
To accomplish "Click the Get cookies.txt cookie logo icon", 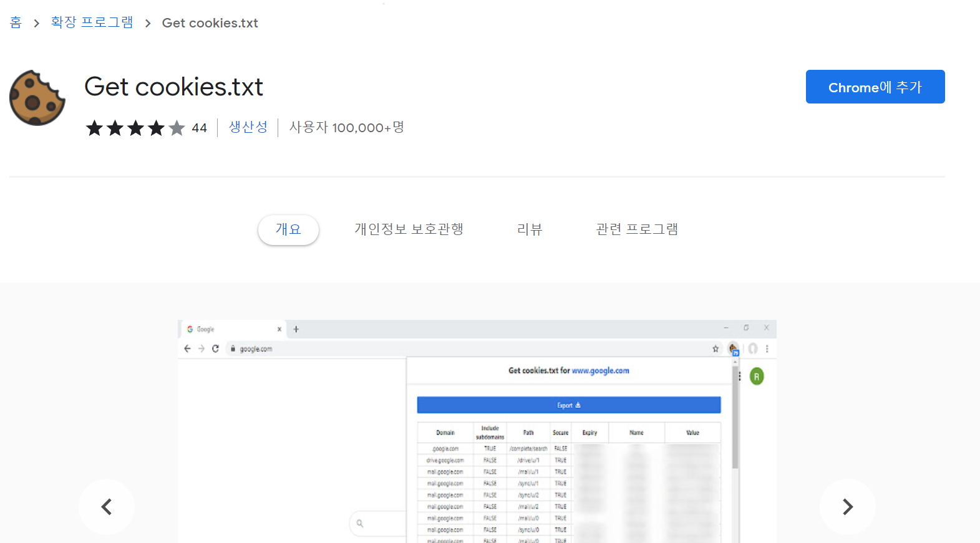I will [x=37, y=98].
